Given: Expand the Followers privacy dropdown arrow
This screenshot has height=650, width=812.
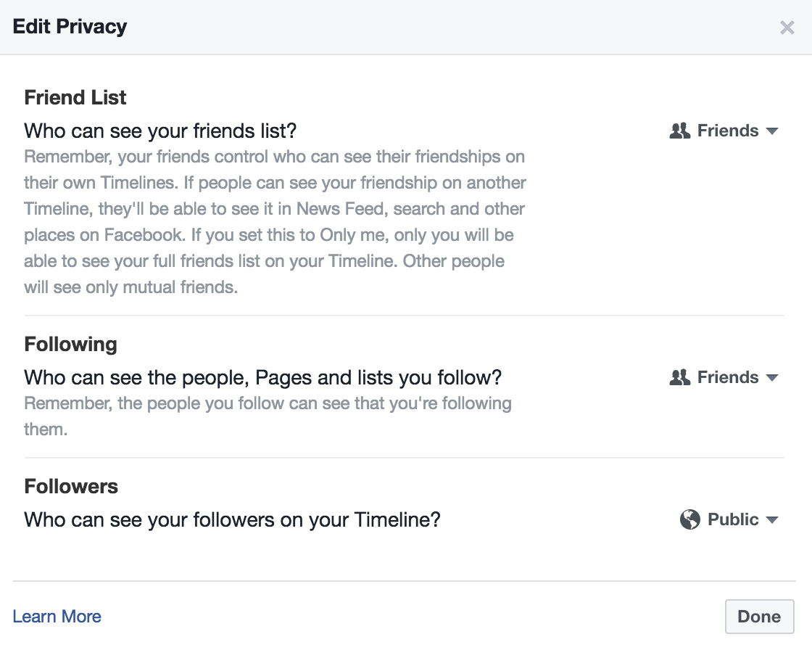Looking at the screenshot, I should (x=771, y=520).
